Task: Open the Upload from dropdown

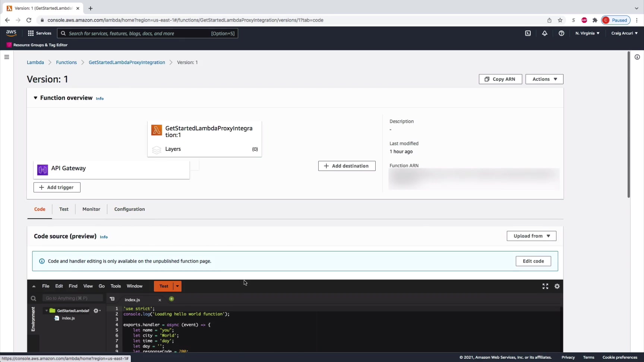Action: click(531, 236)
